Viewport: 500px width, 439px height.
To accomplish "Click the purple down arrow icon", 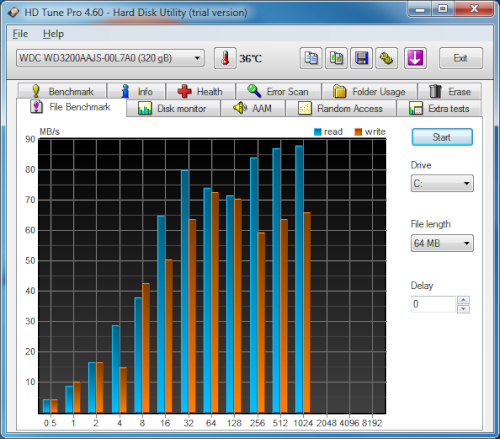I will point(415,58).
